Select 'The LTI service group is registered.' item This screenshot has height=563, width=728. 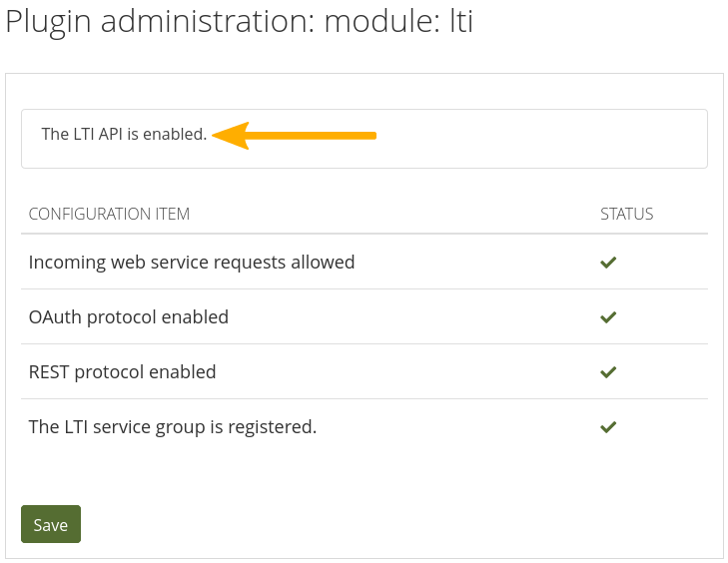(173, 427)
